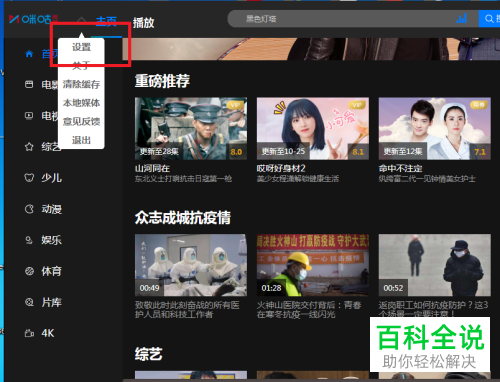Click the 众志成城抗疫情 section heading
500x382 pixels.
point(183,218)
